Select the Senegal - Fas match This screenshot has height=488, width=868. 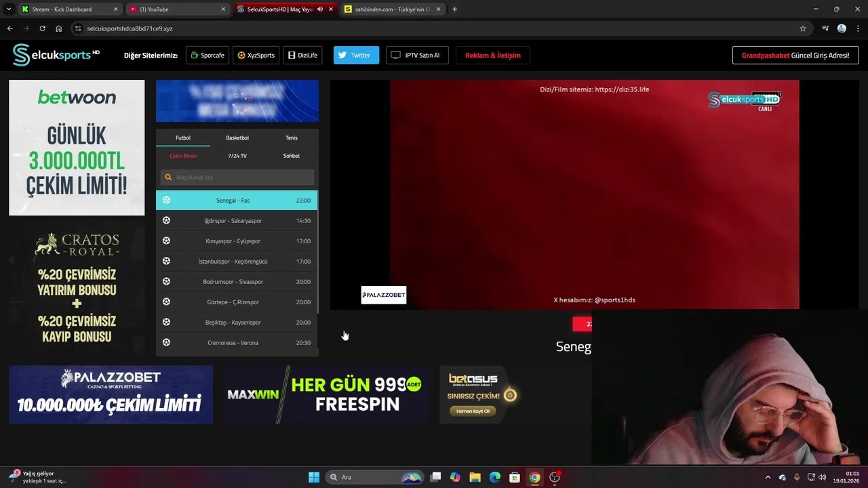point(237,200)
